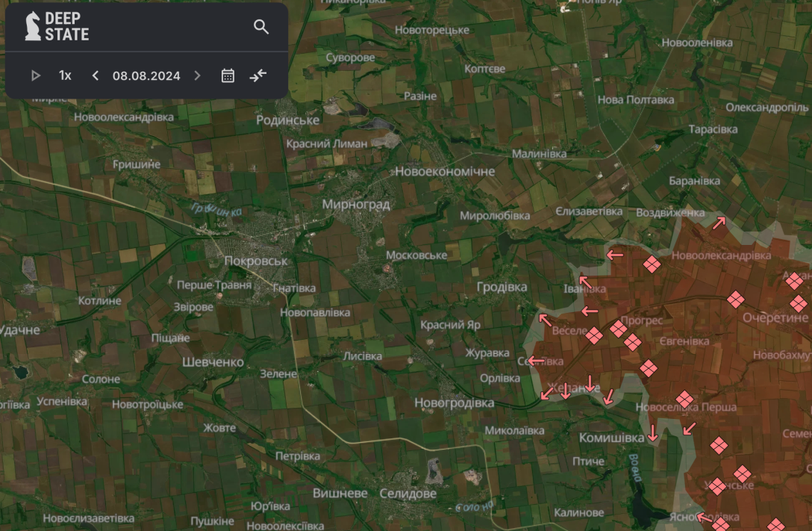Open the calendar date picker
Viewport: 812px width, 531px height.
click(228, 75)
